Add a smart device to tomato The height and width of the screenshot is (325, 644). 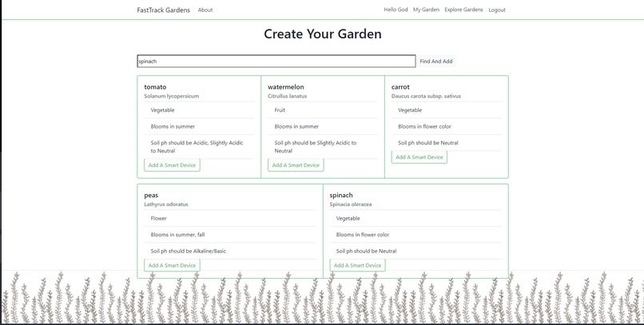(x=172, y=165)
